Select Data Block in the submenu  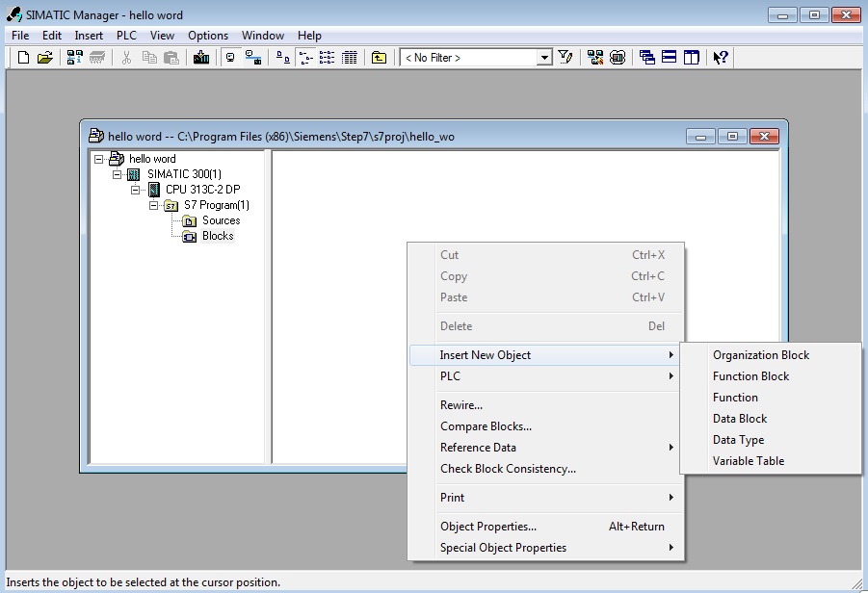click(739, 419)
